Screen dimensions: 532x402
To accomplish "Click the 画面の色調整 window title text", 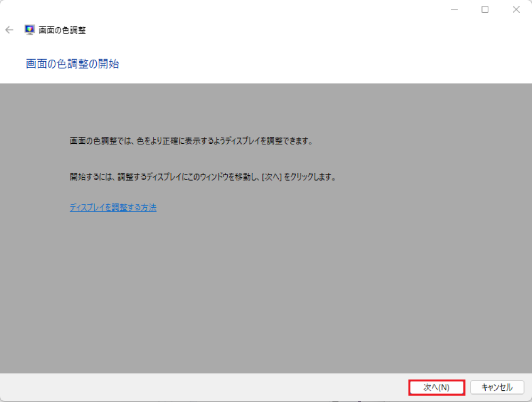I will pos(62,30).
